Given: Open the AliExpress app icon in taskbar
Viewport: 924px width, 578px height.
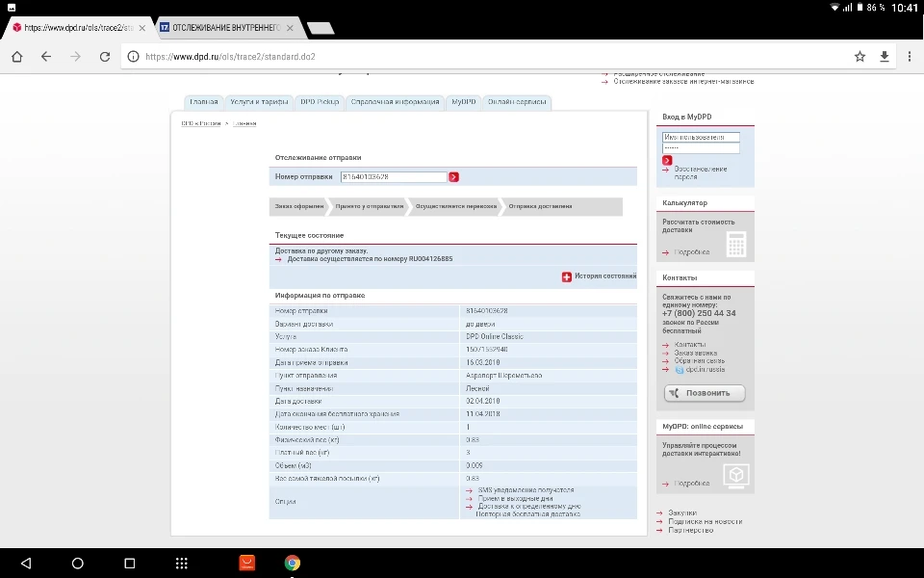Looking at the screenshot, I should coord(247,563).
